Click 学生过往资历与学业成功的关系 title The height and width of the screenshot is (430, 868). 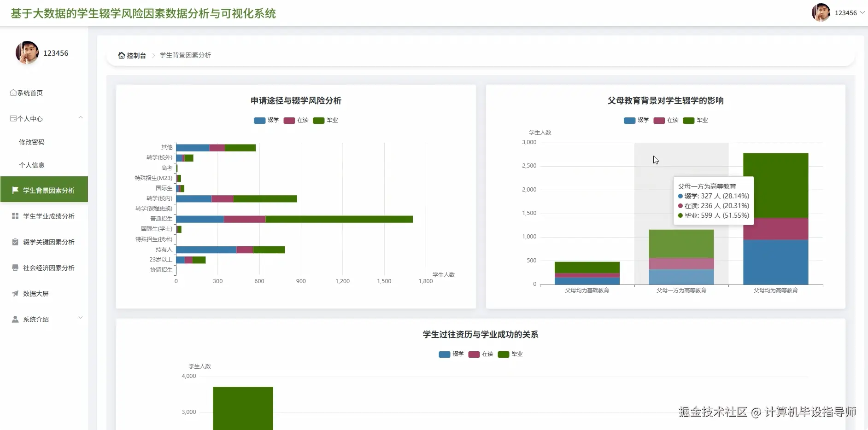tap(481, 334)
